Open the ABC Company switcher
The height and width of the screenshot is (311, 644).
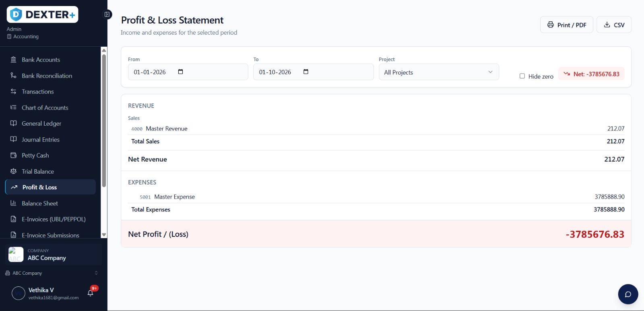point(52,273)
